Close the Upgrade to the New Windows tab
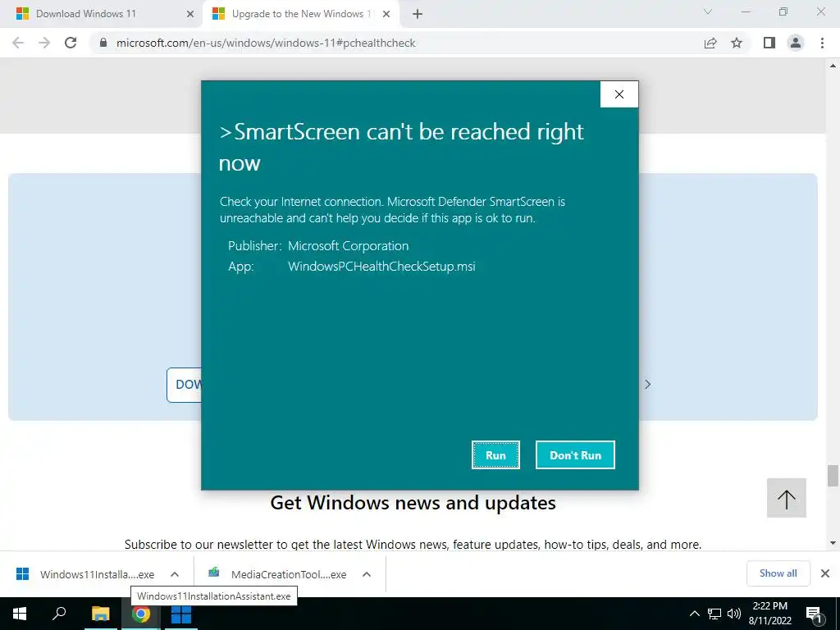840x630 pixels. [x=386, y=15]
